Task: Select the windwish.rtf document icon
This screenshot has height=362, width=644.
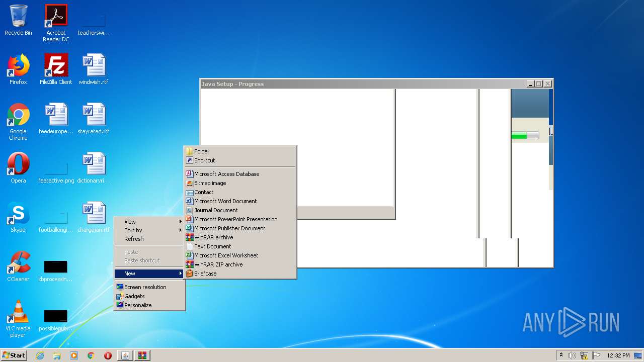Action: click(94, 69)
